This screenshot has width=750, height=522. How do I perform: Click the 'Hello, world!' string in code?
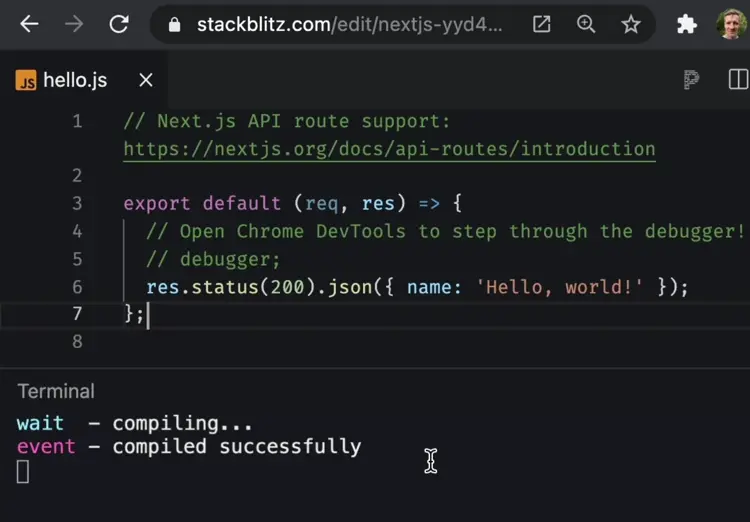point(559,287)
